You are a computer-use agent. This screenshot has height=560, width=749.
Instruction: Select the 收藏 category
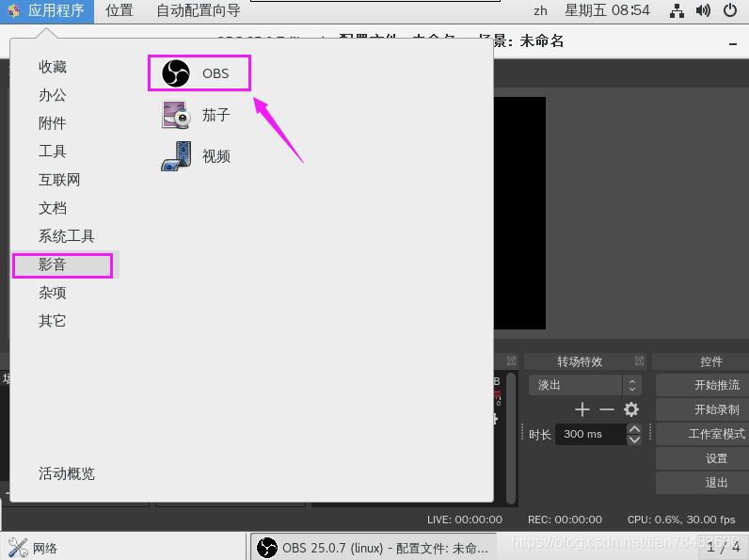[53, 67]
